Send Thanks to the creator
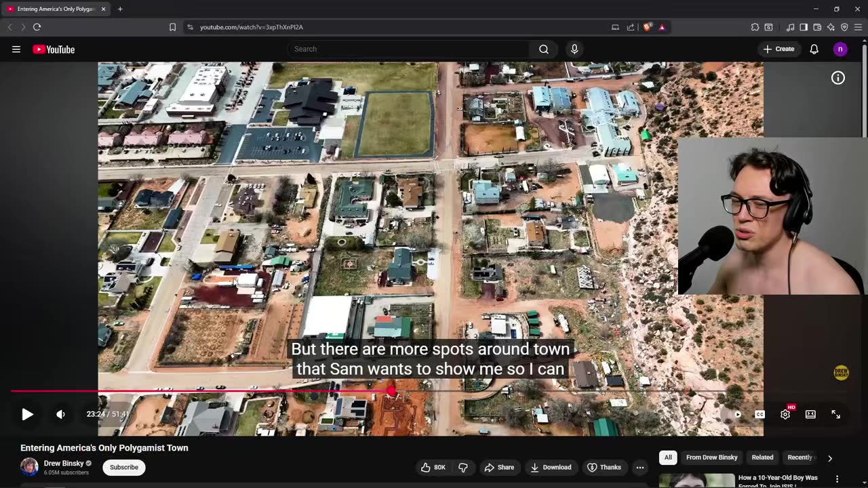This screenshot has height=488, width=868. (604, 467)
